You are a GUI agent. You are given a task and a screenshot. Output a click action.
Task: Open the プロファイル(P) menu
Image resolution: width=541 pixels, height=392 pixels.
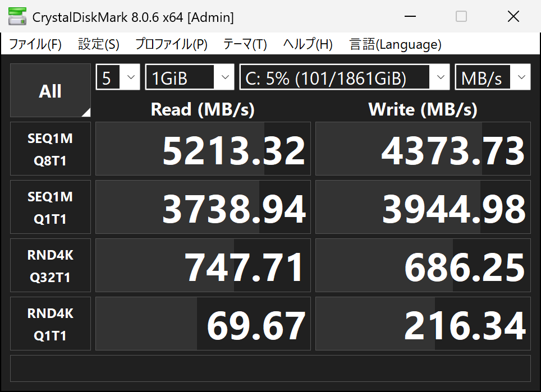pyautogui.click(x=171, y=45)
